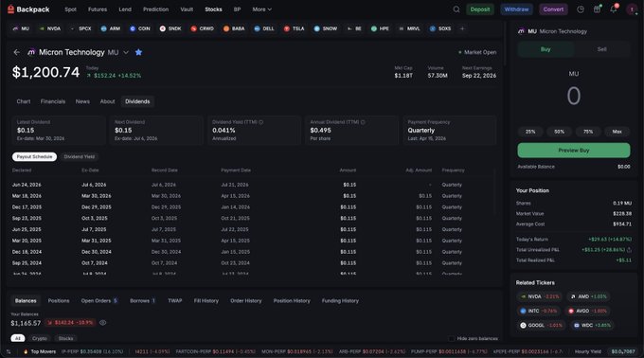This screenshot has width=644, height=358.
Task: Switch order side to Buy
Action: coord(546,49)
